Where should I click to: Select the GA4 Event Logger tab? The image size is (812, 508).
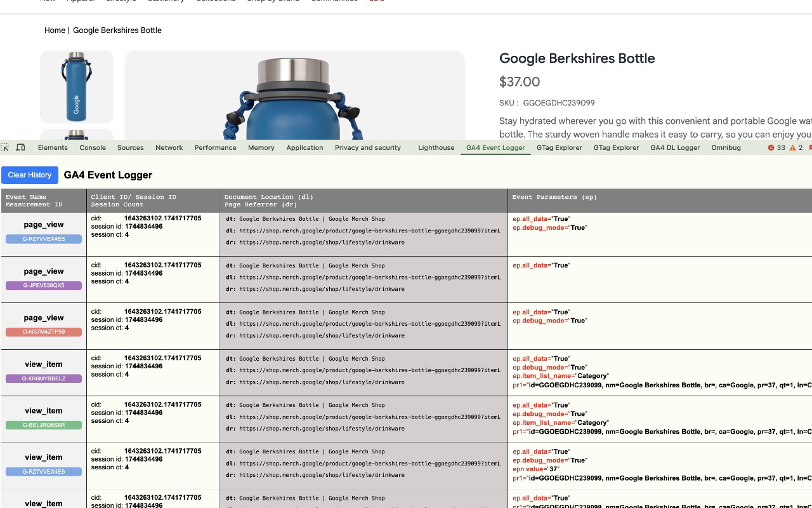(495, 147)
